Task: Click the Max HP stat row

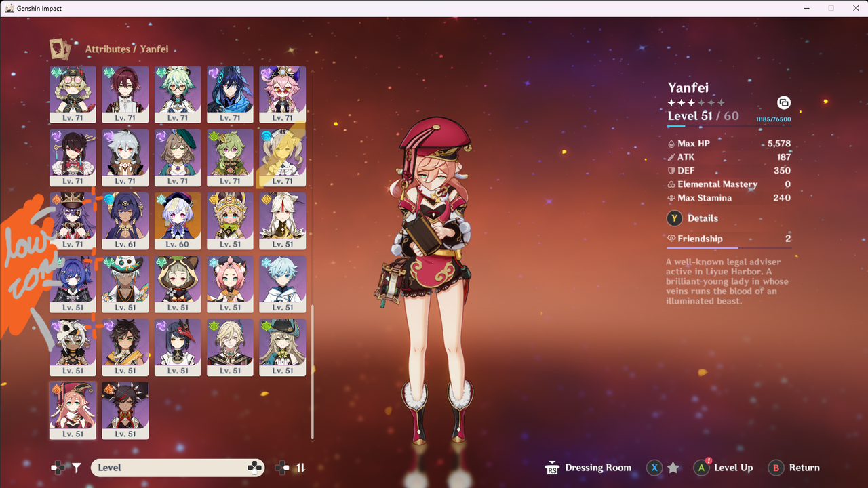Action: (x=729, y=144)
